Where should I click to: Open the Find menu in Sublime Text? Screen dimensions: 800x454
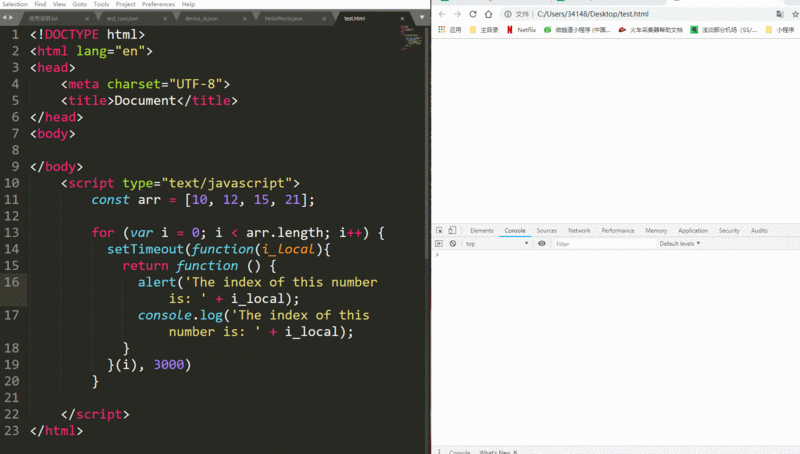[x=40, y=4]
